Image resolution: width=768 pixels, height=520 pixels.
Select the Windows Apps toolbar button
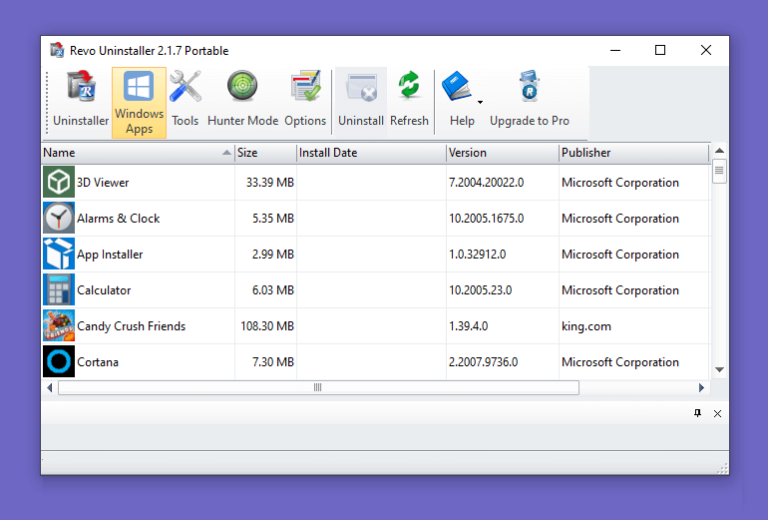point(139,103)
